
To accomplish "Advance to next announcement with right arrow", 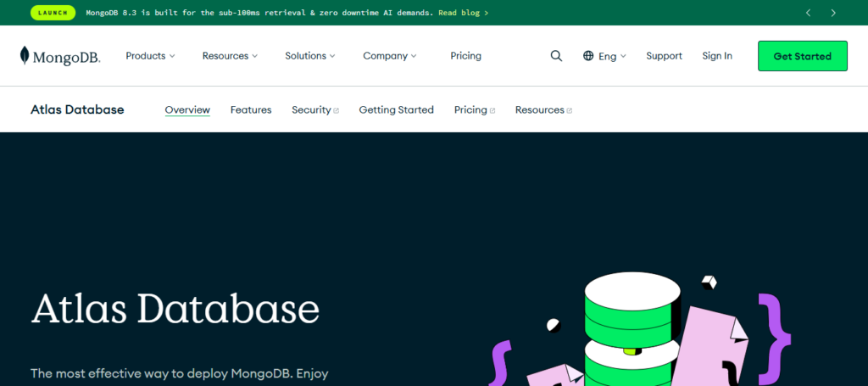I will click(x=833, y=13).
